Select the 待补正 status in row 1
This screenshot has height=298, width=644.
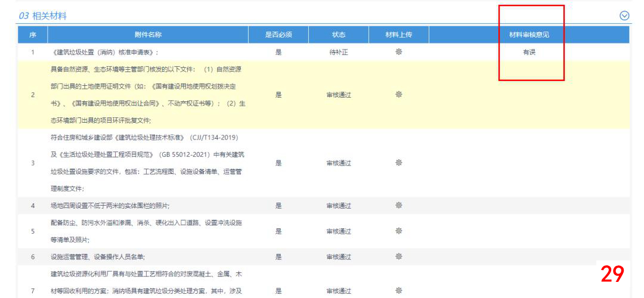coord(339,52)
